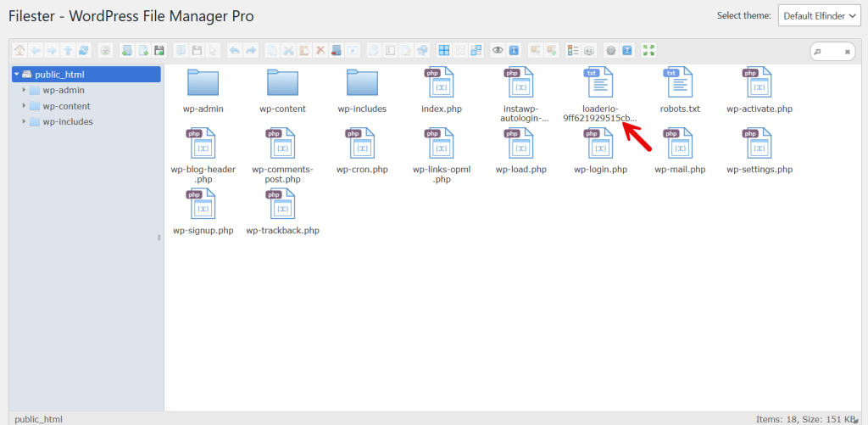Screen dimensions: 868x425
Task: Redo the last action
Action: [x=250, y=50]
